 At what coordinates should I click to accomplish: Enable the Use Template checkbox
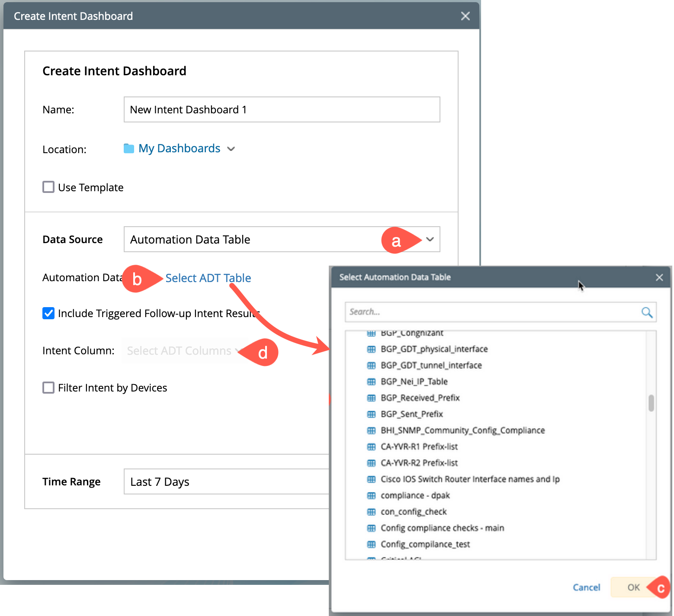click(x=48, y=187)
